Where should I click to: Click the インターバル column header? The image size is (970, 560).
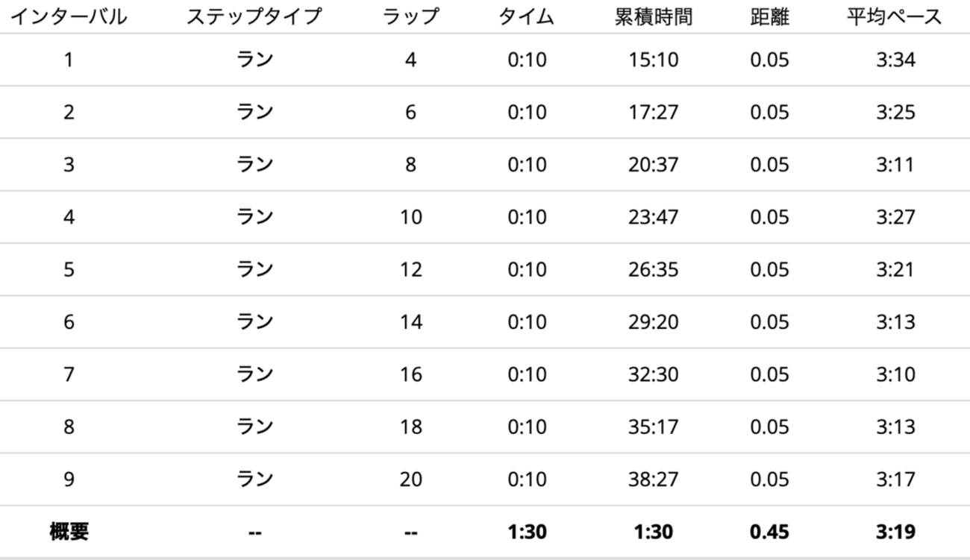tap(68, 17)
